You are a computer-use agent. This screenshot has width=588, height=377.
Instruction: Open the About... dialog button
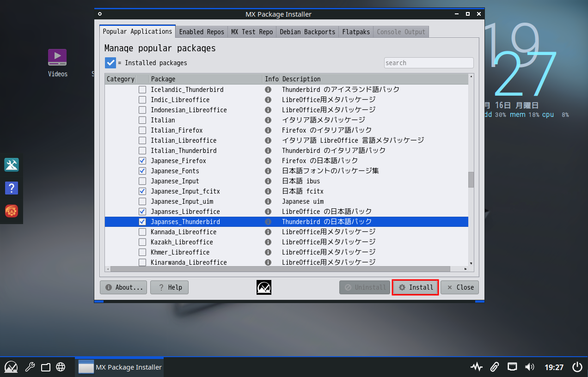tap(123, 287)
